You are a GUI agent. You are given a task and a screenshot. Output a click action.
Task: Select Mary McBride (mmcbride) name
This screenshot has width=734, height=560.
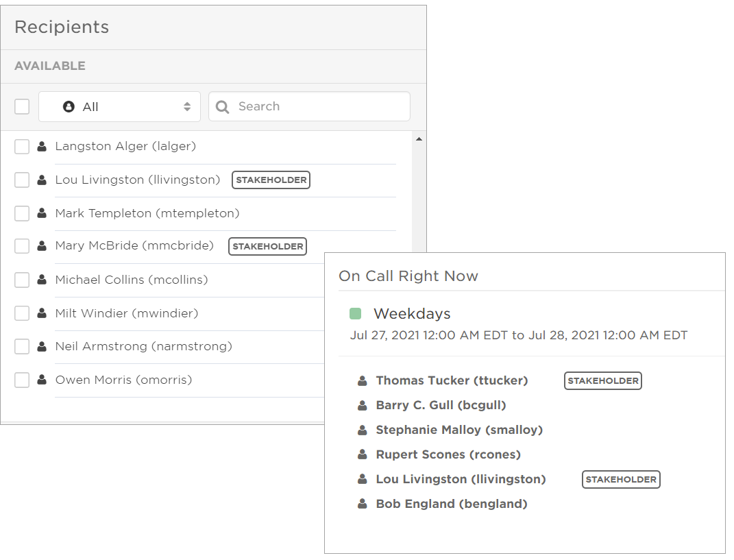134,245
